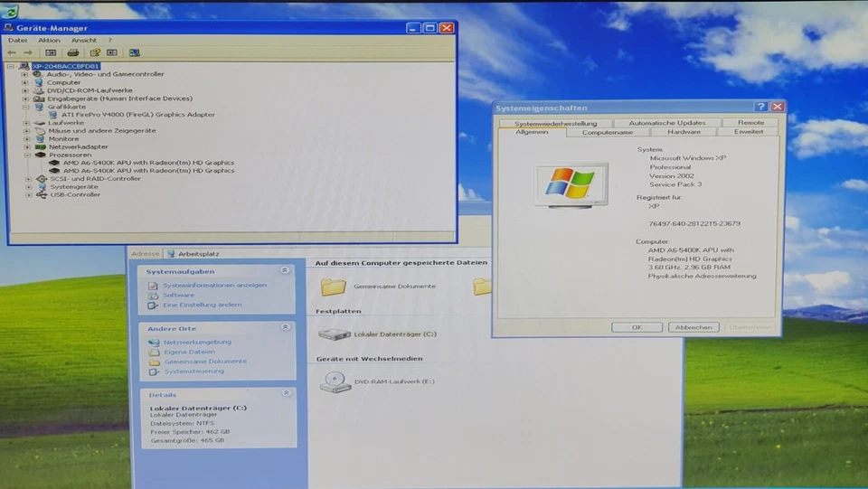The height and width of the screenshot is (489, 868).
Task: Click the forward arrow in Geräte-Manager toolbar
Action: [28, 52]
